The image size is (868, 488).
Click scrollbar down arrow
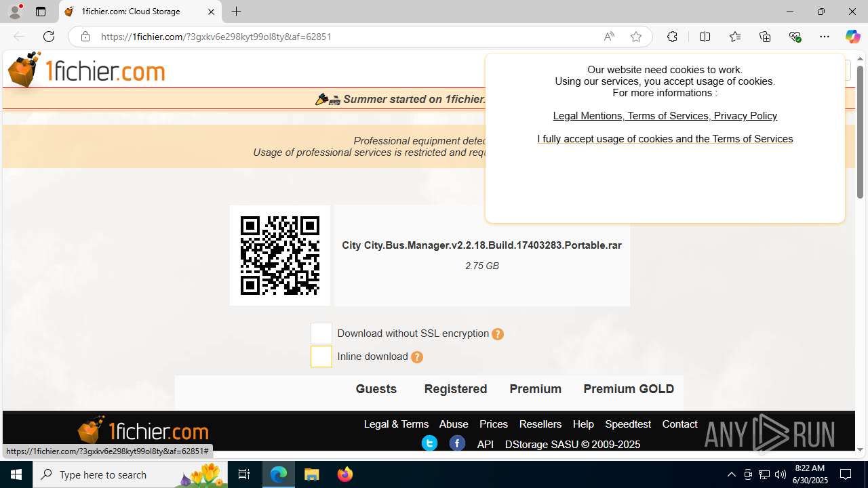pos(860,449)
